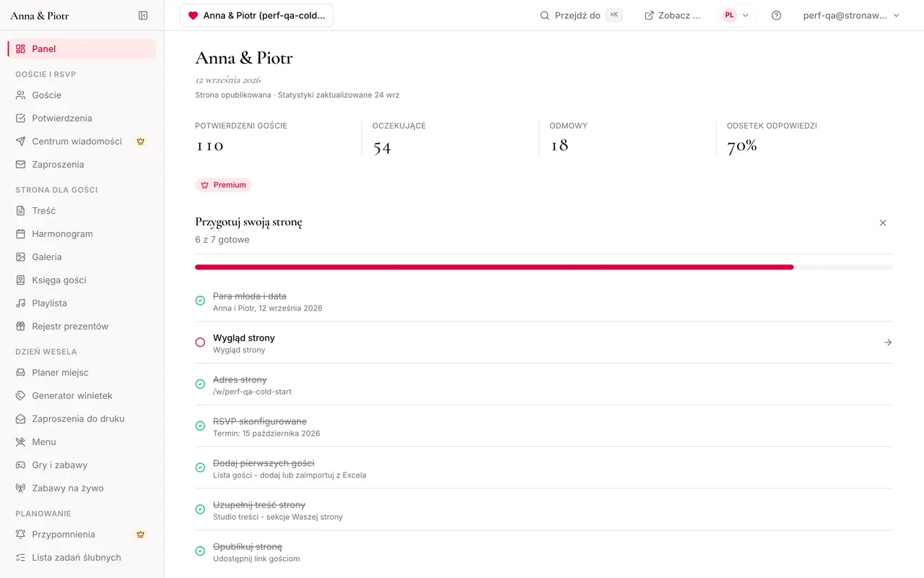The width and height of the screenshot is (924, 578).
Task: Toggle the RSVP skonfigurowane checkmark
Action: [200, 426]
